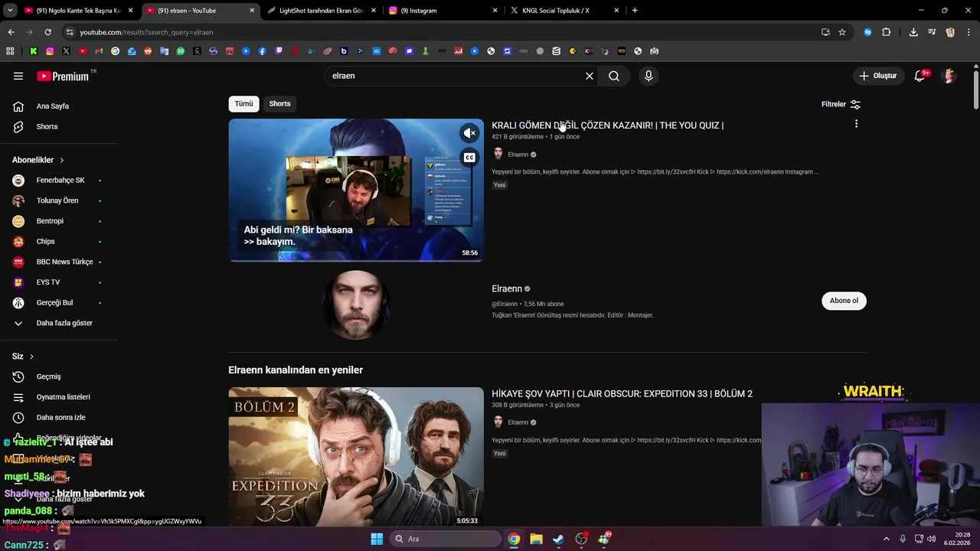This screenshot has width=980, height=551.
Task: Open Steam from the taskbar
Action: point(559,539)
